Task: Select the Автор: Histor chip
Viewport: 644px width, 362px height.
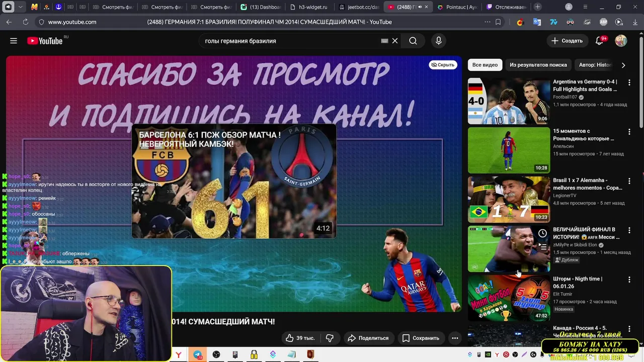Action: tap(595, 65)
